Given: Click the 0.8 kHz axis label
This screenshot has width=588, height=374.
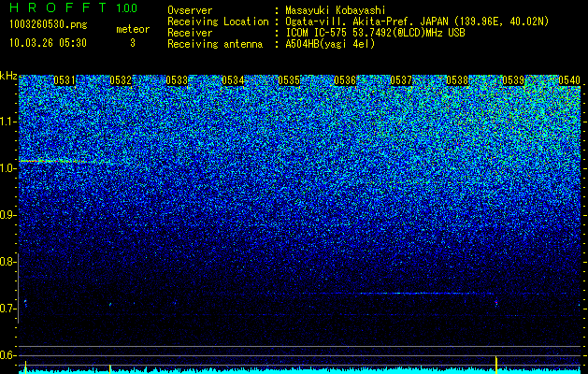Looking at the screenshot, I should click(x=7, y=262).
